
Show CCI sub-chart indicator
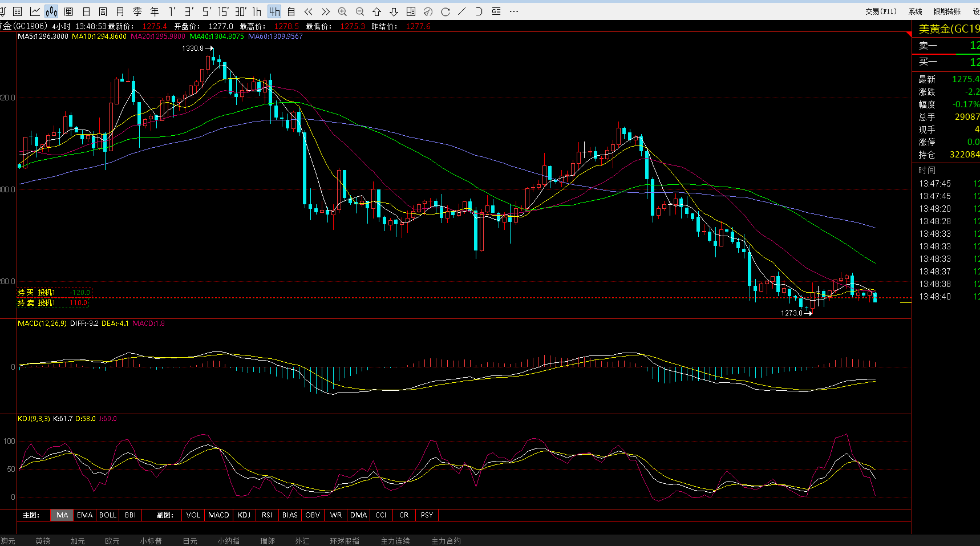pyautogui.click(x=381, y=515)
